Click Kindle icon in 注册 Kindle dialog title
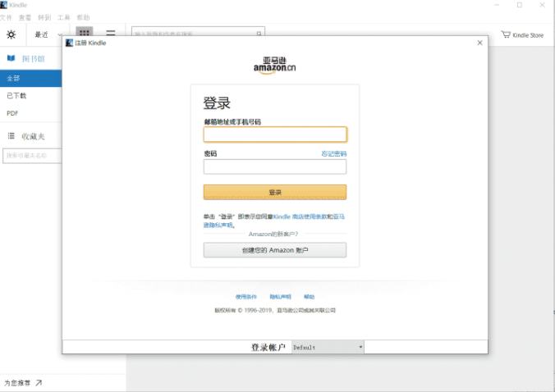555x392 pixels. pos(69,43)
